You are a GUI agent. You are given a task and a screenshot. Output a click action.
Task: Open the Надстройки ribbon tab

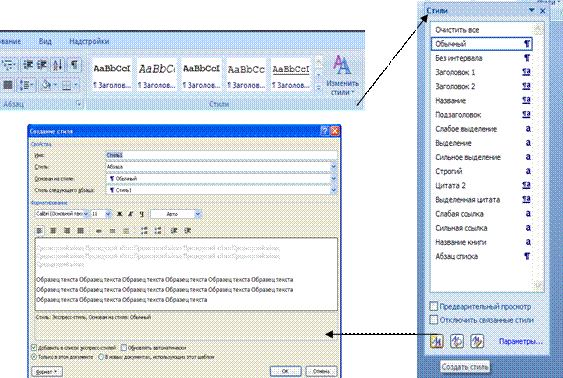89,41
